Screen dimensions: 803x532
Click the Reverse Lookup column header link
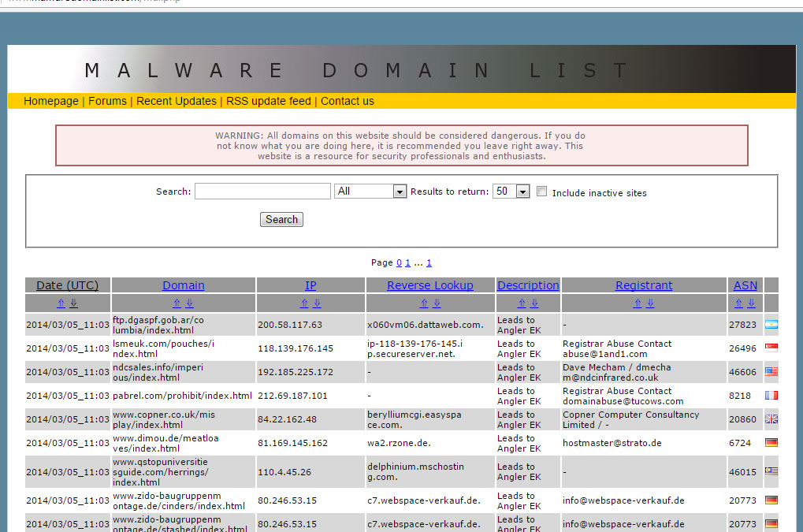430,285
